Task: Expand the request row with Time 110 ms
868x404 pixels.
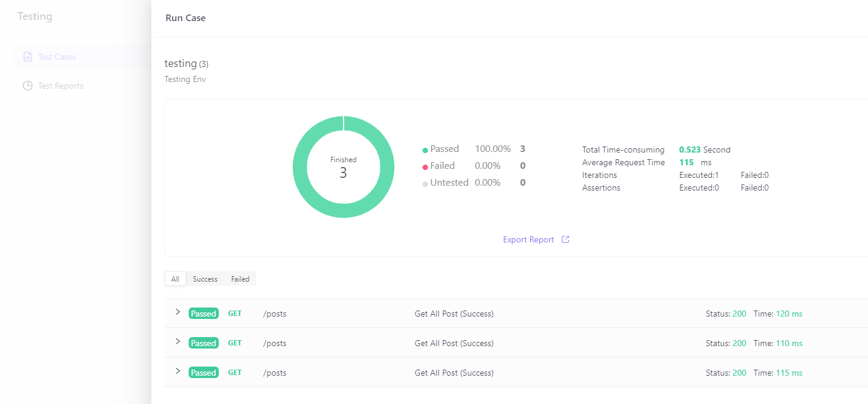Action: tap(178, 341)
